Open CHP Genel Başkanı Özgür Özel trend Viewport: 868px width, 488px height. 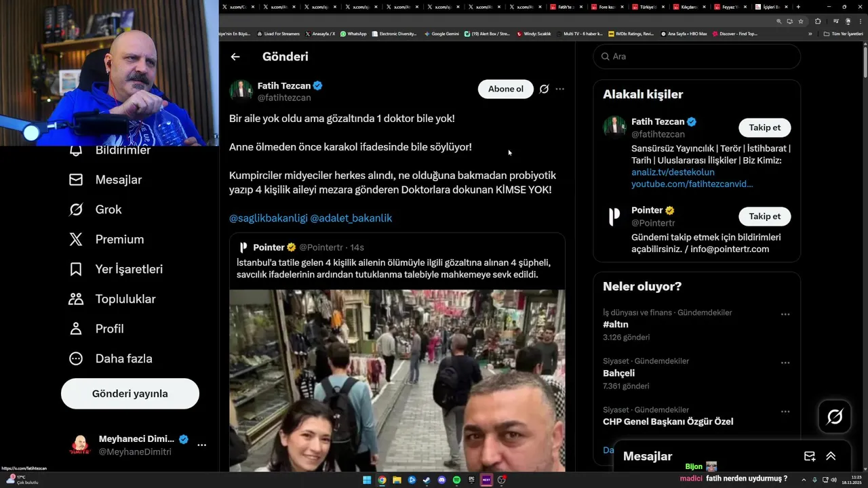coord(668,422)
